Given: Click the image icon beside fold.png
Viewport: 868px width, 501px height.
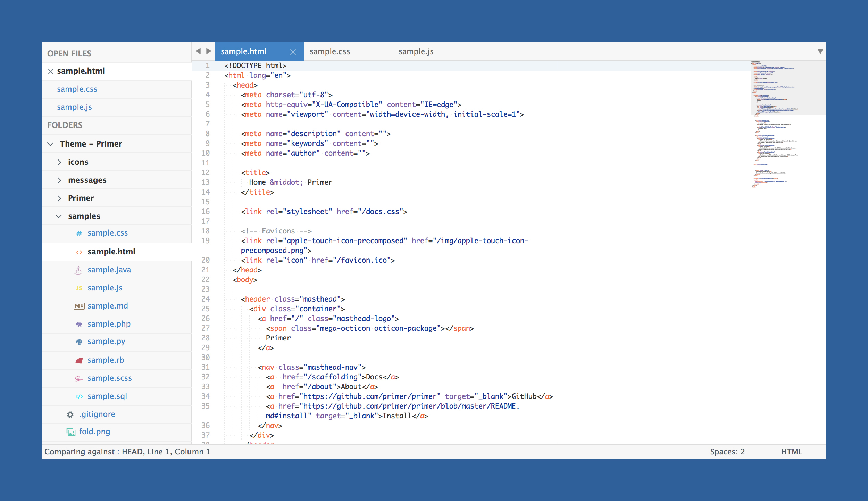Looking at the screenshot, I should (71, 432).
